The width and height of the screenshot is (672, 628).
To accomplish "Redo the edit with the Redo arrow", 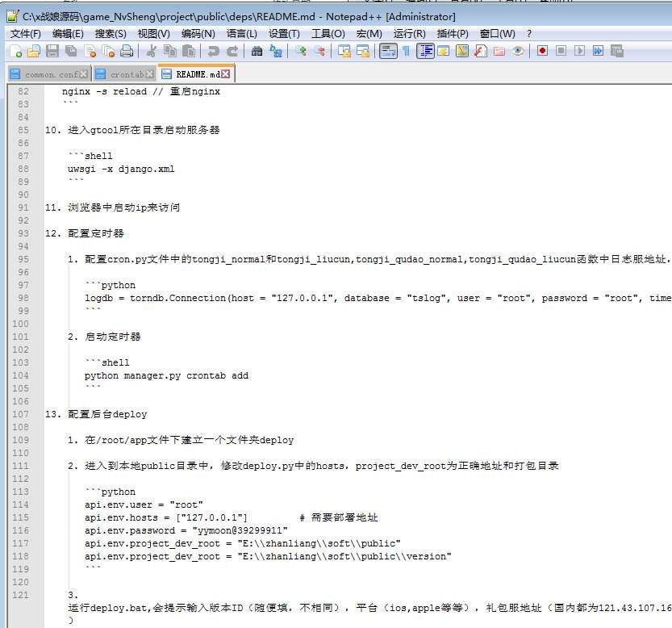I will 232,51.
